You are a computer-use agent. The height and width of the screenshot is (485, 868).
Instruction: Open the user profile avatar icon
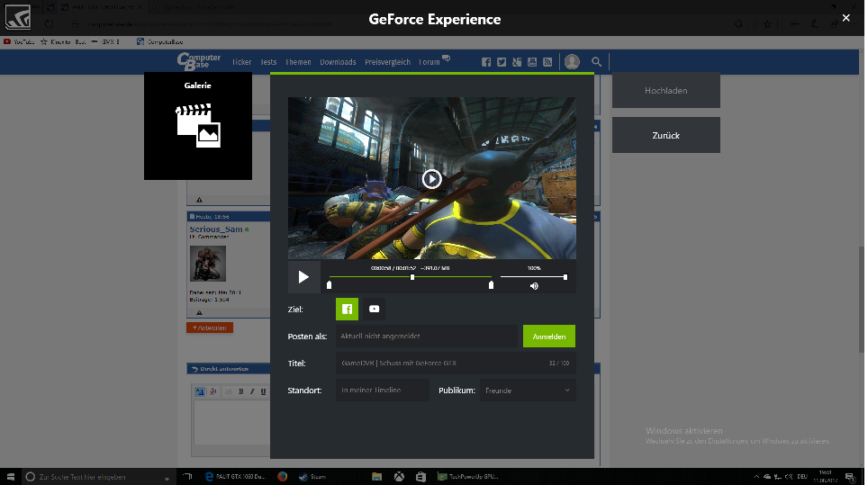click(x=572, y=61)
